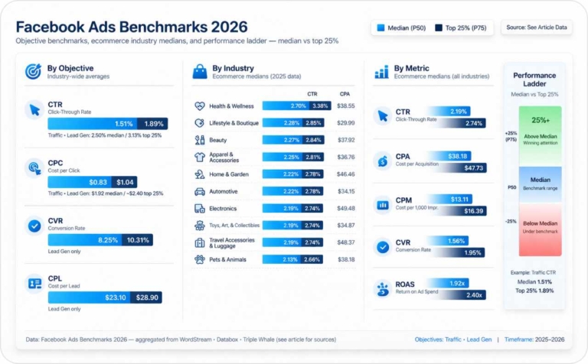This screenshot has width=588, height=364.
Task: Click the Timeframe: 2025–2026 footer text
Action: [534, 340]
